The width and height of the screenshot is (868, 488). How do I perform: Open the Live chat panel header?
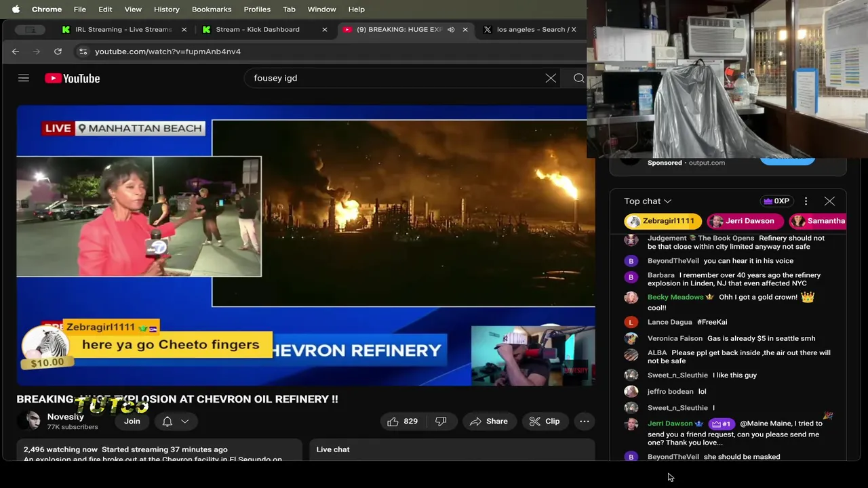click(x=452, y=450)
